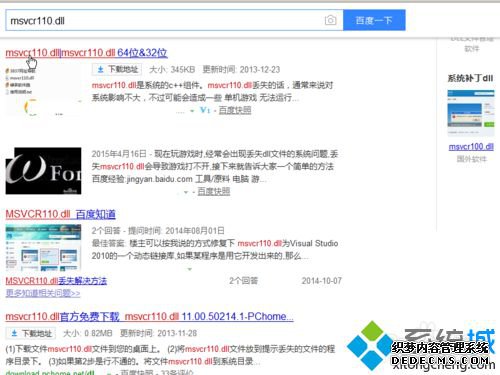Open the msvcr100.dll sidebar link
The width and height of the screenshot is (500, 375).
pyautogui.click(x=471, y=147)
